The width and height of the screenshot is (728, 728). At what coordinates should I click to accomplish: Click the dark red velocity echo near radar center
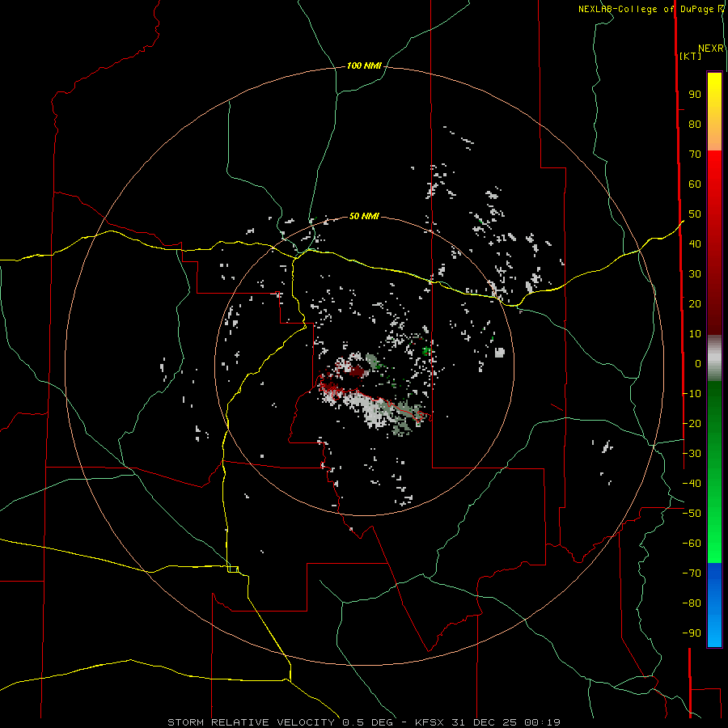358,371
